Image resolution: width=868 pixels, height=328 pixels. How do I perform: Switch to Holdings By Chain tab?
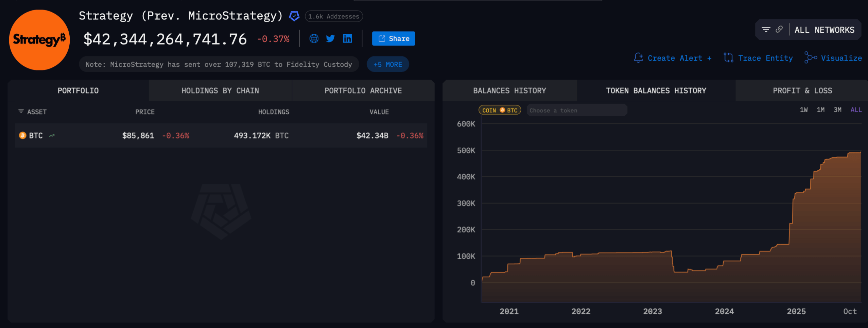[x=220, y=91]
